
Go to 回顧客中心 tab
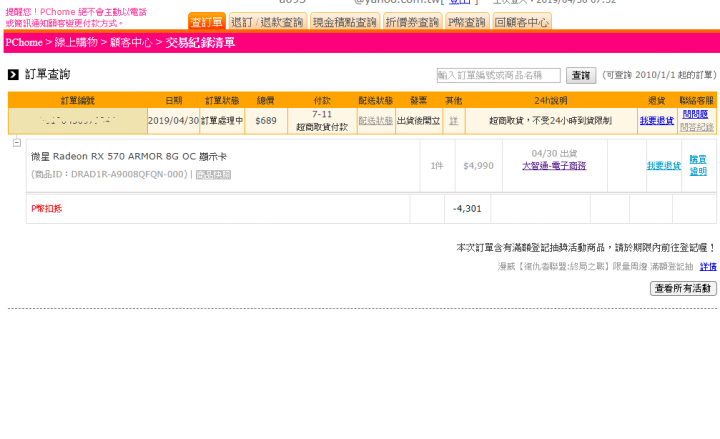pos(522,22)
